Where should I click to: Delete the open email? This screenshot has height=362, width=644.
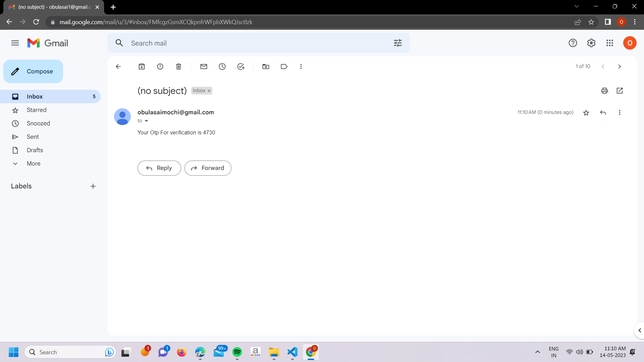[178, 66]
